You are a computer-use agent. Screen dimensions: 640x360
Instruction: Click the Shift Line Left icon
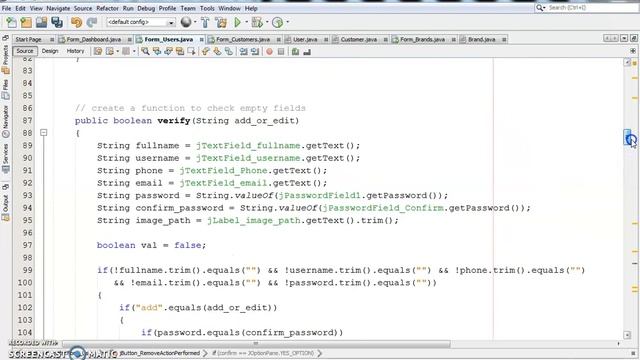tap(244, 51)
